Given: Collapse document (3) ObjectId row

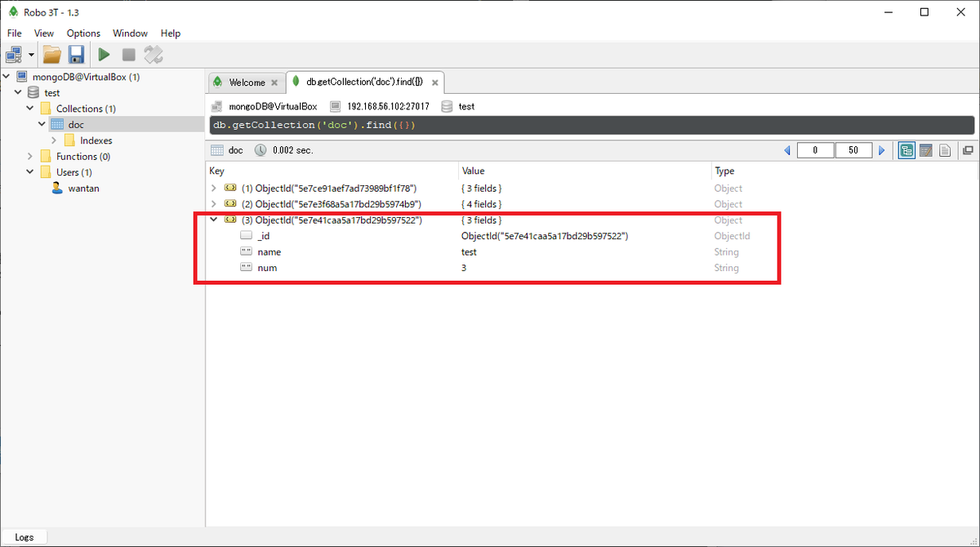Looking at the screenshot, I should pos(214,220).
